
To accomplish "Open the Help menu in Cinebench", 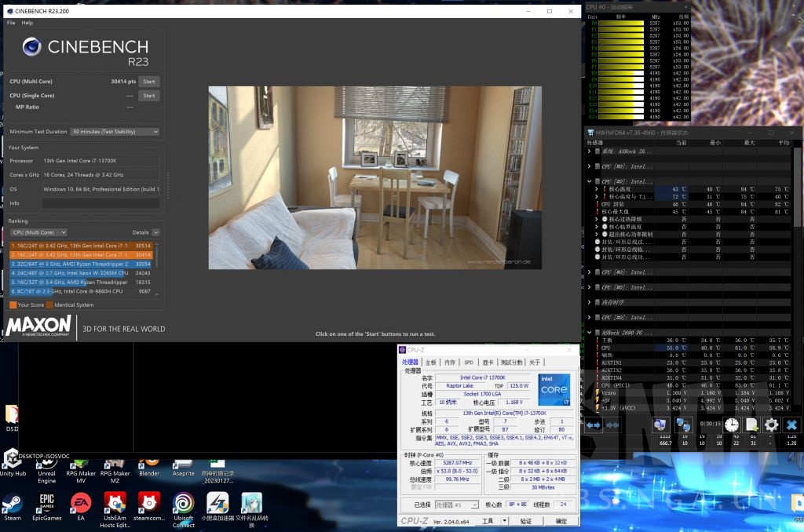I will pos(27,23).
